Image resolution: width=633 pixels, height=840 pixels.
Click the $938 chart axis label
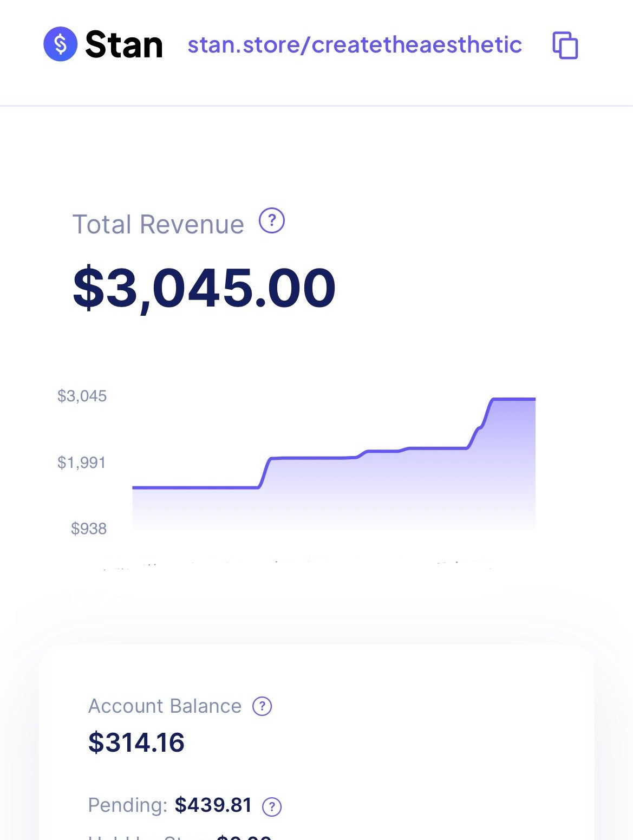point(89,529)
